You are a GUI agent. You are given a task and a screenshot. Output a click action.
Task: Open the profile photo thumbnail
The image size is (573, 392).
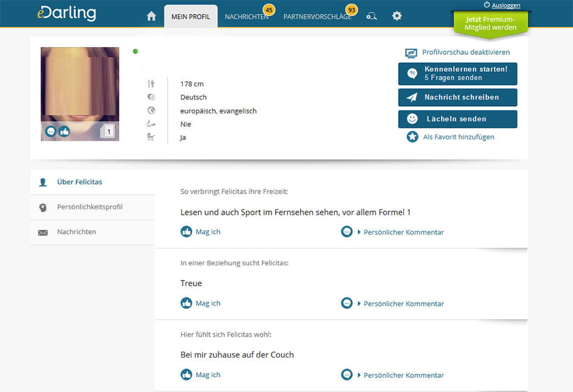(x=80, y=94)
